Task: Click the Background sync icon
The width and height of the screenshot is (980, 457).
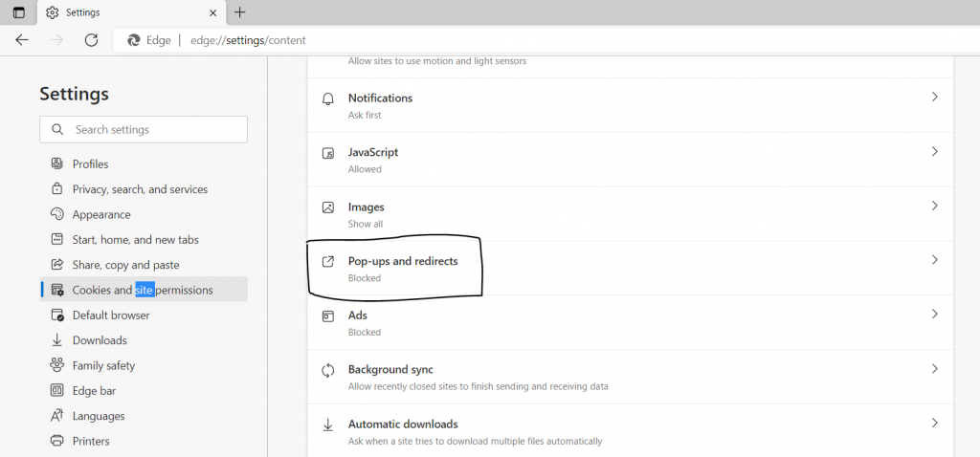Action: click(x=328, y=370)
